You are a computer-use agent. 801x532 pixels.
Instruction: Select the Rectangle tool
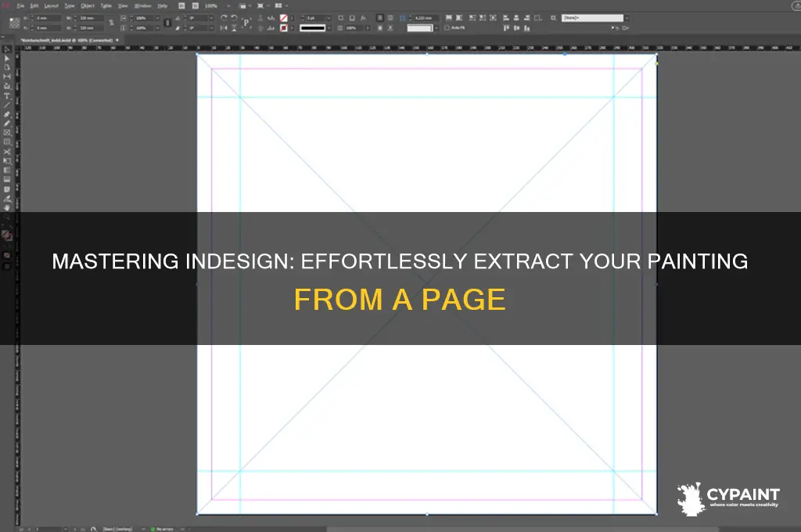pos(7,142)
